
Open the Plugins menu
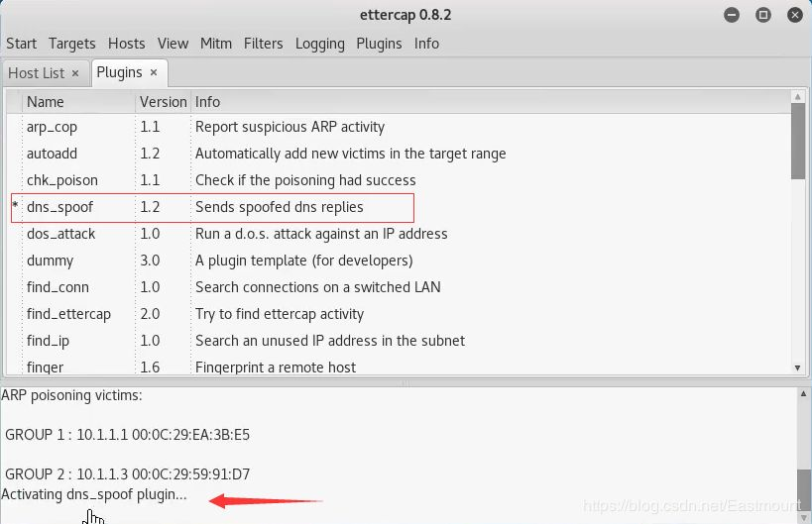pos(379,44)
